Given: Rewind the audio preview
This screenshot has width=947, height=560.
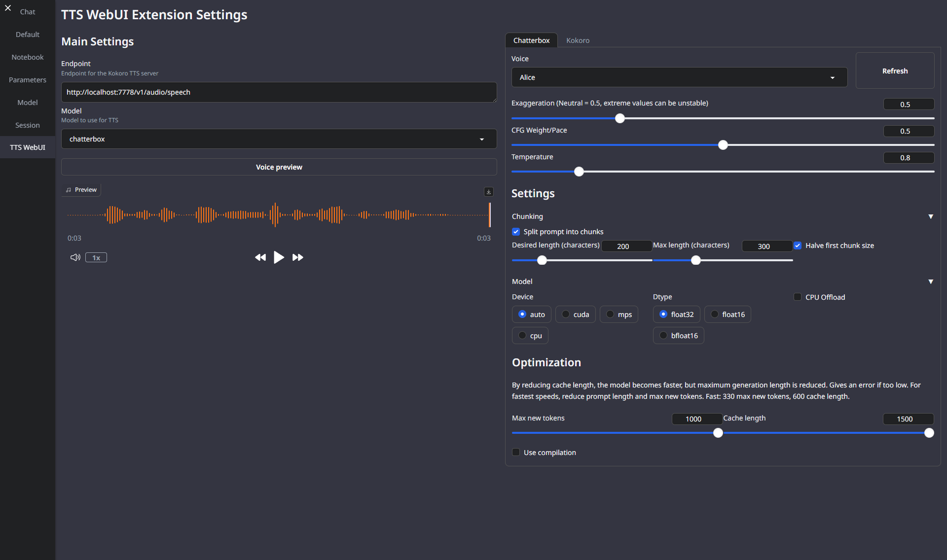Looking at the screenshot, I should tap(260, 257).
